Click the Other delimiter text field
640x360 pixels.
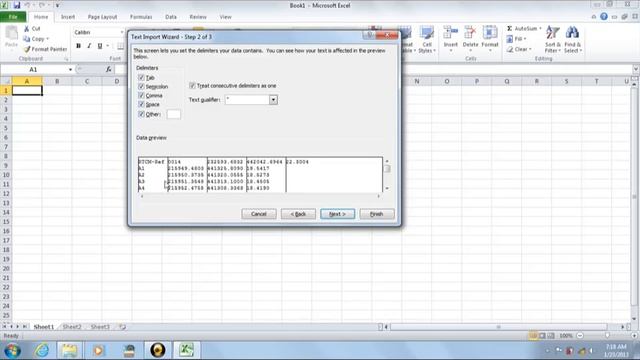point(173,114)
